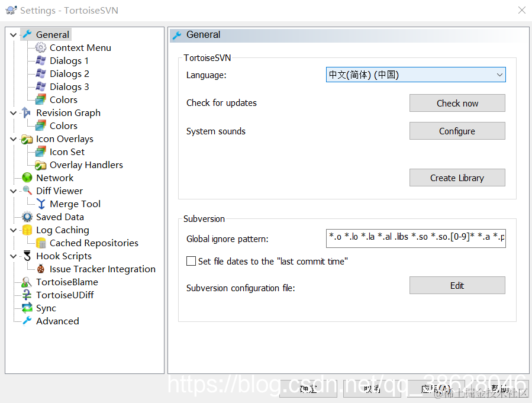The width and height of the screenshot is (532, 403).
Task: Open the Network settings page
Action: [54, 178]
